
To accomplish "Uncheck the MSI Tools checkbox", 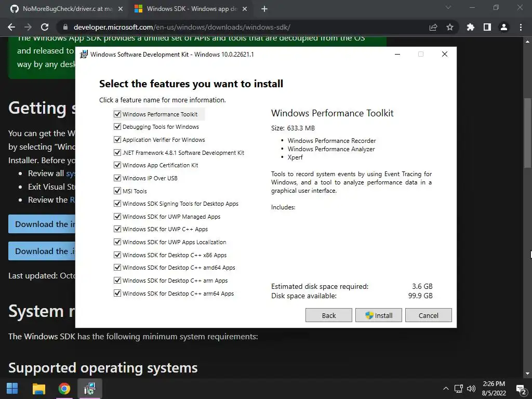I will (117, 191).
